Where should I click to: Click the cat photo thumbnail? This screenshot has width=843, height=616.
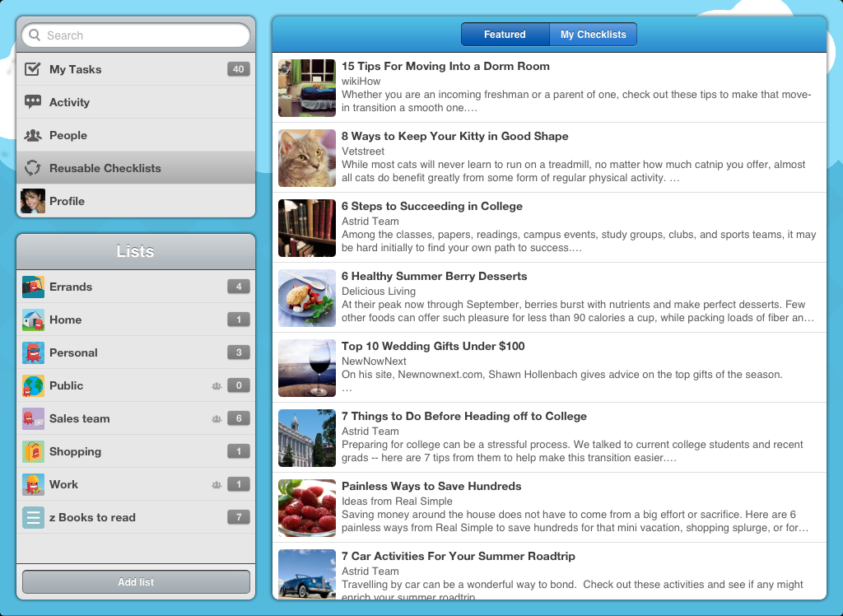307,157
